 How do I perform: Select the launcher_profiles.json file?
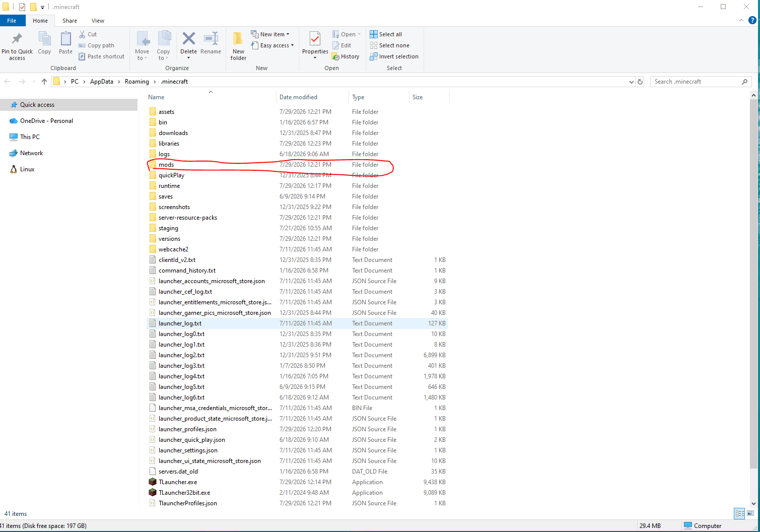[x=297, y=429]
